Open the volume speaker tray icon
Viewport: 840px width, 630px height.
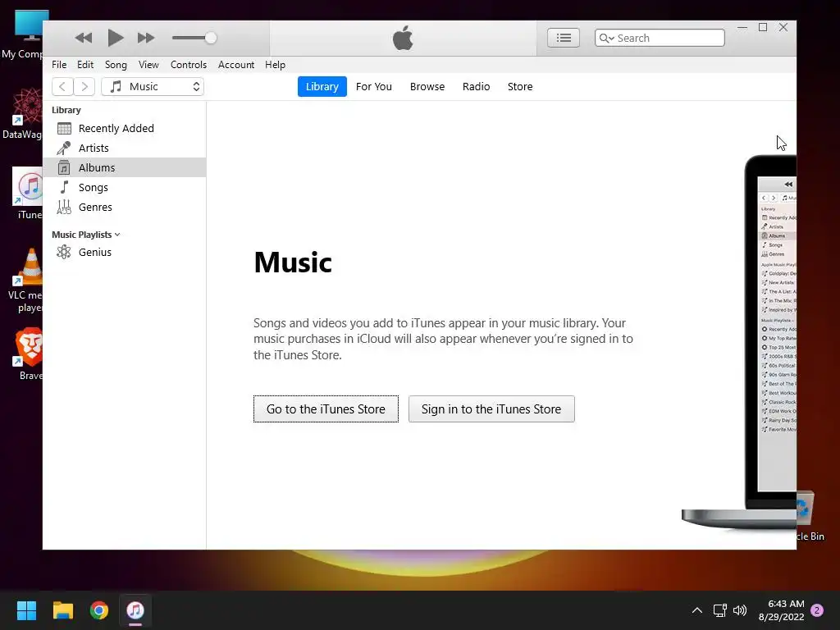[x=740, y=610]
